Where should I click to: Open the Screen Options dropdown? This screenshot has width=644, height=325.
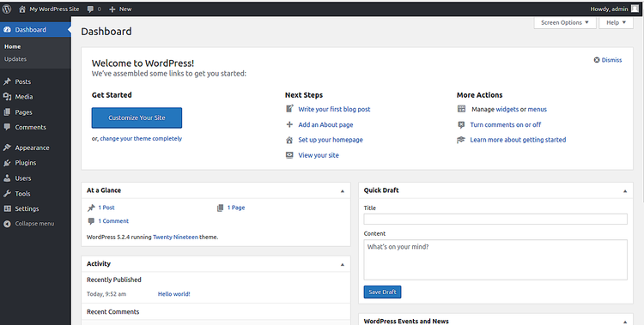(565, 22)
